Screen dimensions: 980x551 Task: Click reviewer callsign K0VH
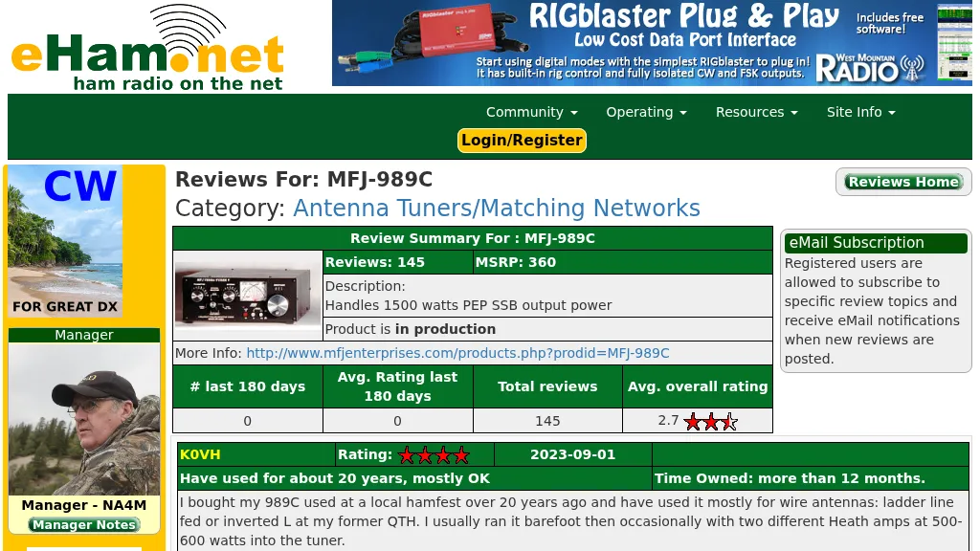point(200,454)
